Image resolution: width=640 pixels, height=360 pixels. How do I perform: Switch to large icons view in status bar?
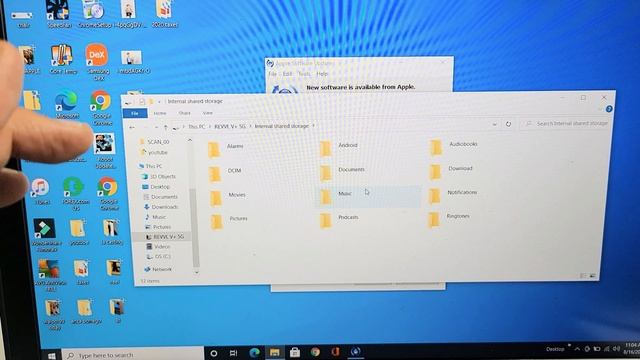[x=592, y=276]
